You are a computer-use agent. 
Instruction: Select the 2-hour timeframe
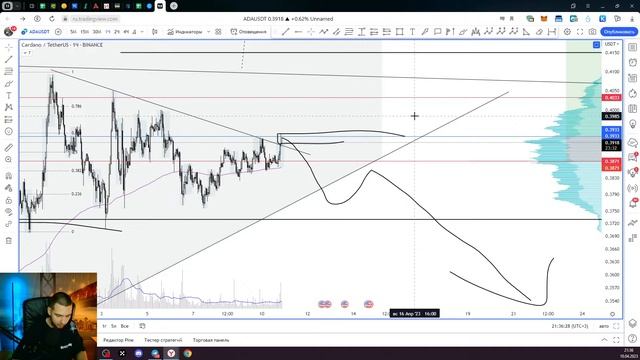click(x=117, y=32)
